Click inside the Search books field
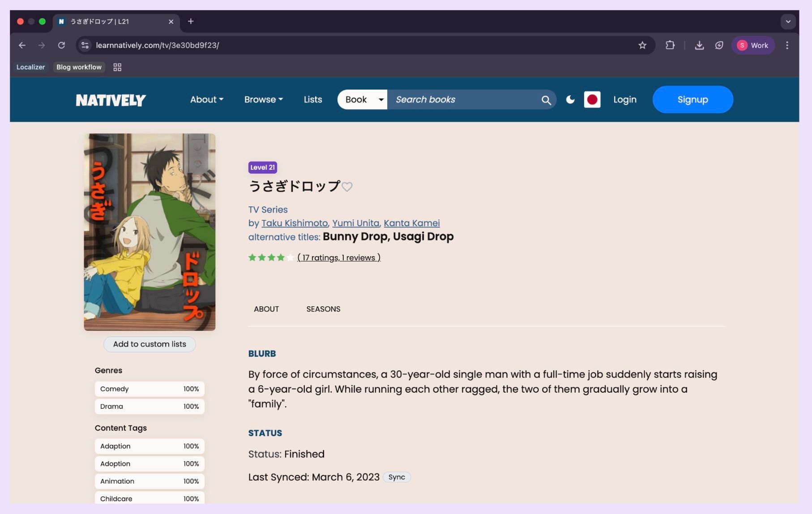This screenshot has height=514, width=812. click(x=457, y=99)
